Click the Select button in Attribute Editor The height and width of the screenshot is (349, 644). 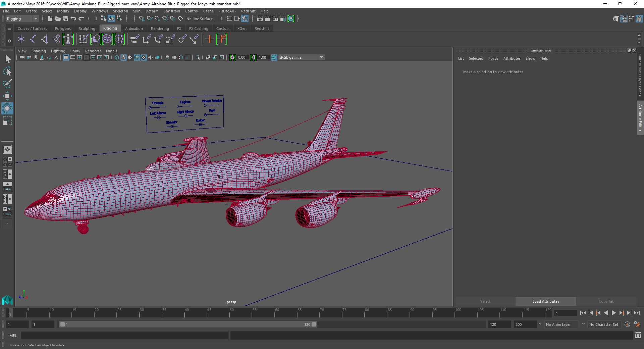pyautogui.click(x=485, y=301)
